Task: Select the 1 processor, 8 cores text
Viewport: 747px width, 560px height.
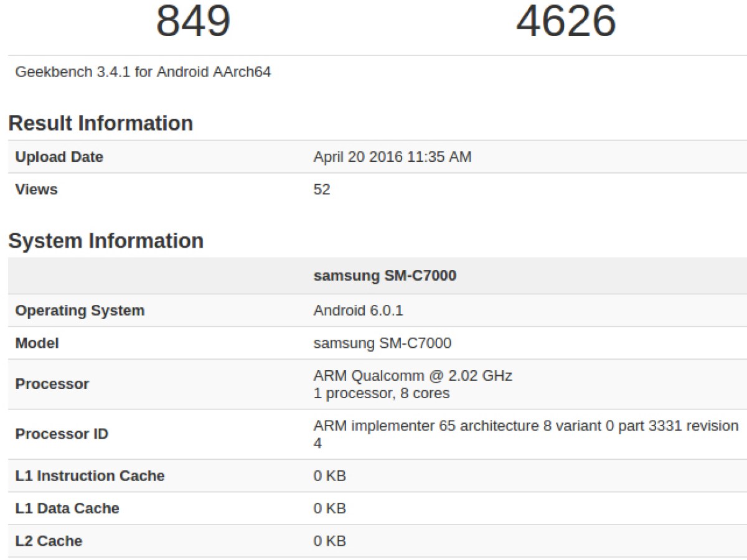Action: [382, 393]
